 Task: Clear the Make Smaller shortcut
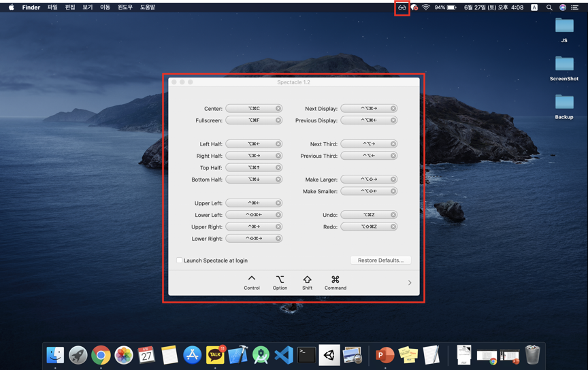tap(393, 191)
